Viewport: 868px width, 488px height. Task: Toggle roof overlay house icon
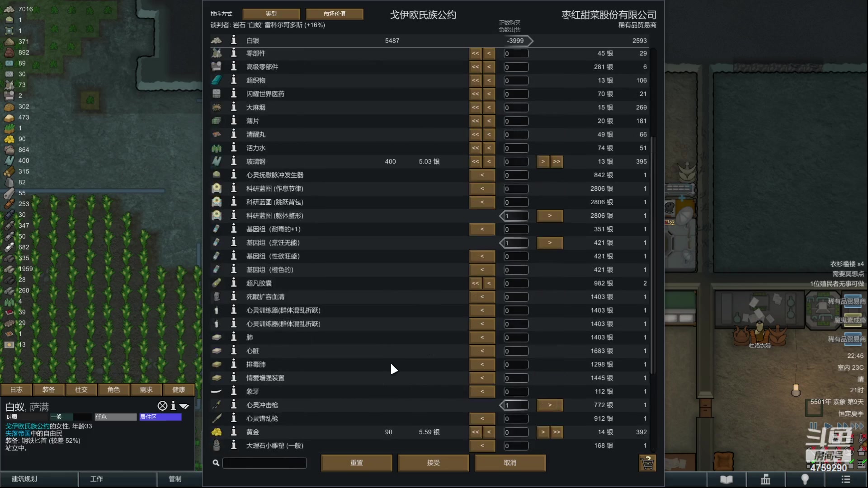point(861,451)
